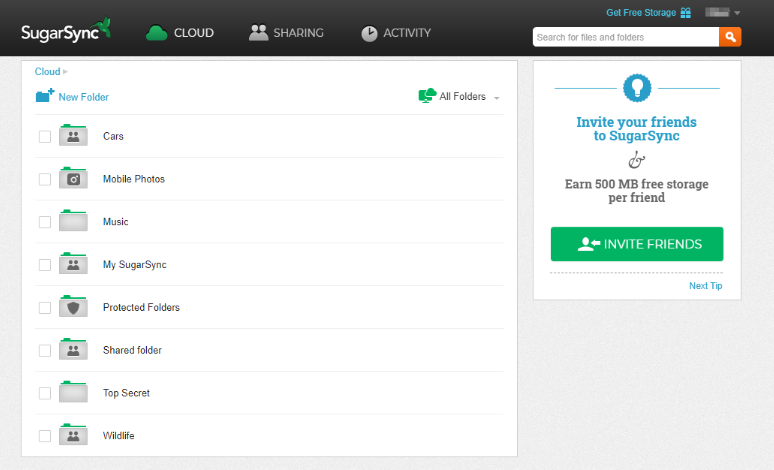774x470 pixels.
Task: Click the lightbulb tip icon
Action: [x=637, y=88]
